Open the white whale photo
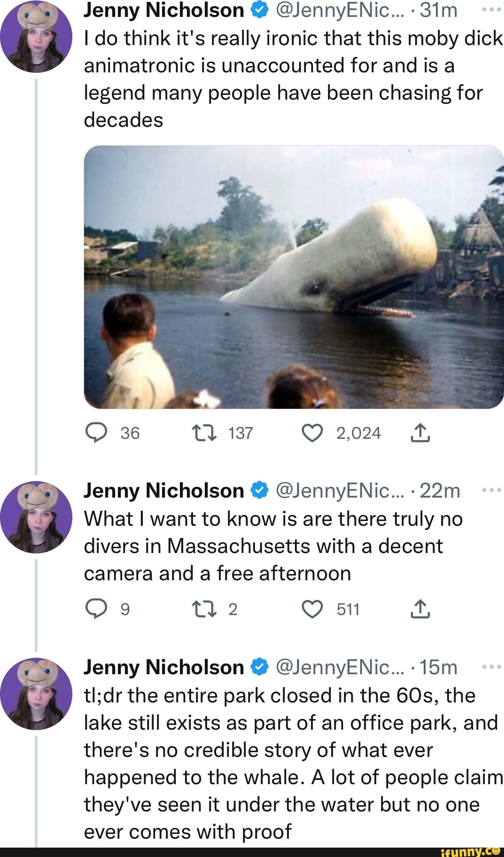The image size is (504, 857). click(x=294, y=277)
